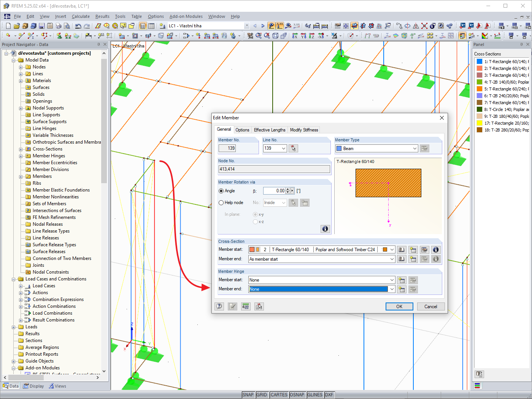Show cross-section info for member start
The height and width of the screenshot is (399, 532).
[x=436, y=250]
